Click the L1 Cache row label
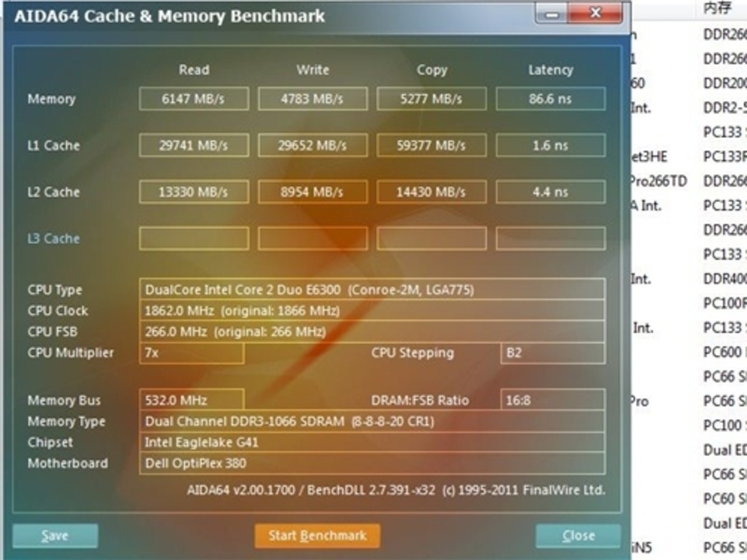 coord(54,146)
